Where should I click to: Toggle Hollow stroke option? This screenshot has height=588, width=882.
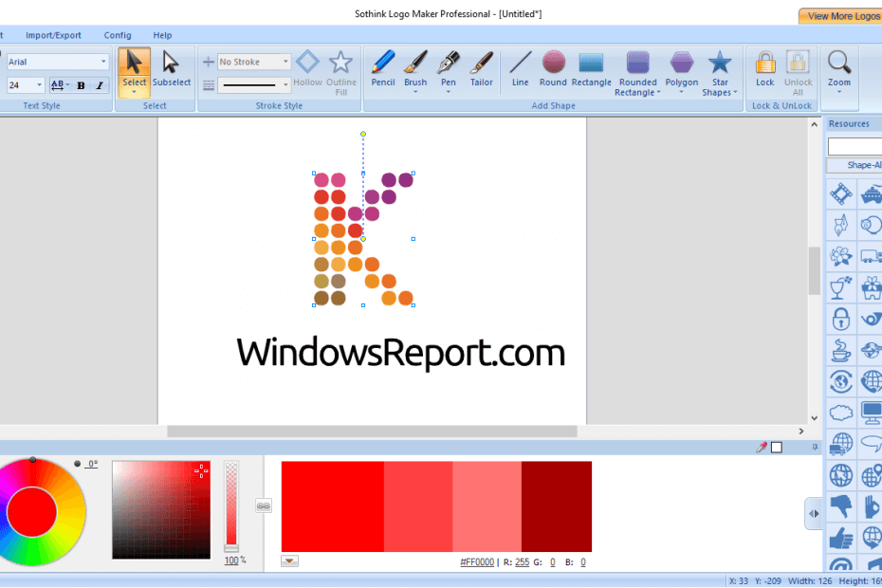point(307,69)
